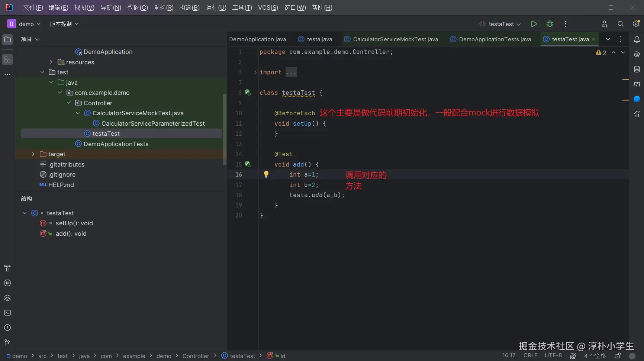Viewport: 644px width, 361px height.
Task: Open the Database tool window
Action: click(637, 69)
